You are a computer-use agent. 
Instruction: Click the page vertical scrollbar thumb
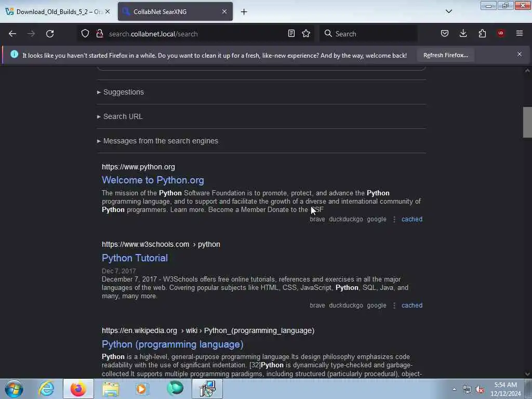(x=527, y=122)
